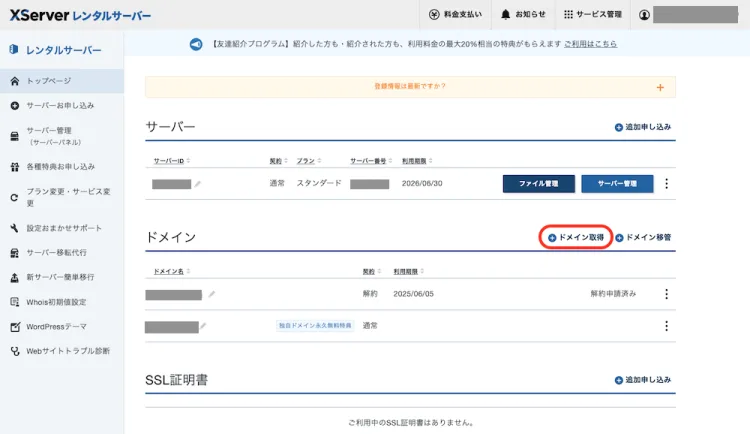
Task: Open WordPressテーマ sidebar item
Action: pos(62,327)
